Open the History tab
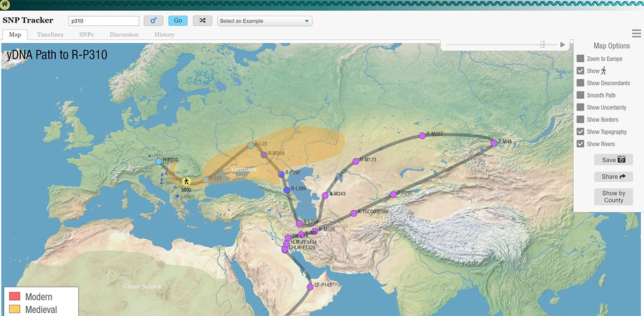Image resolution: width=644 pixels, height=316 pixels. coord(164,34)
